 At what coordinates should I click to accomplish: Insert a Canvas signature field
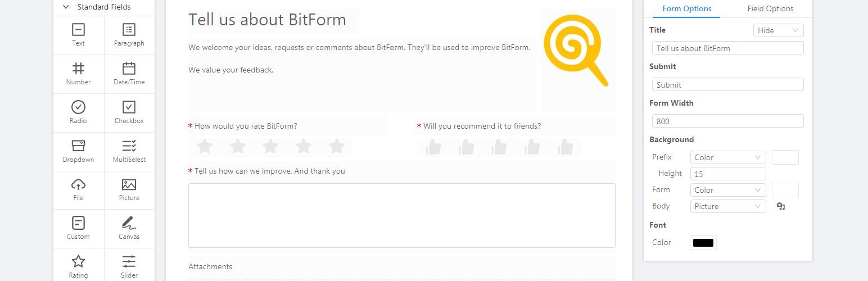pos(129,228)
